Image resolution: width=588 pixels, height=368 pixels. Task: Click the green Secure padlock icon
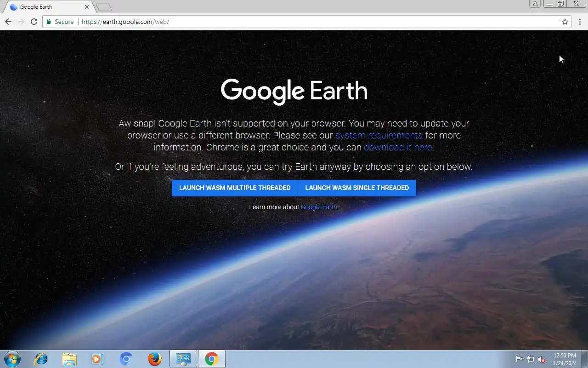49,22
